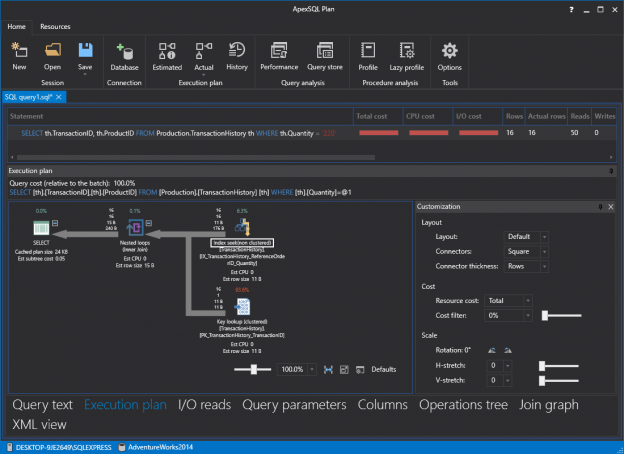Open the zoom percentage dropdown
Image resolution: width=624 pixels, height=454 pixels.
click(296, 370)
